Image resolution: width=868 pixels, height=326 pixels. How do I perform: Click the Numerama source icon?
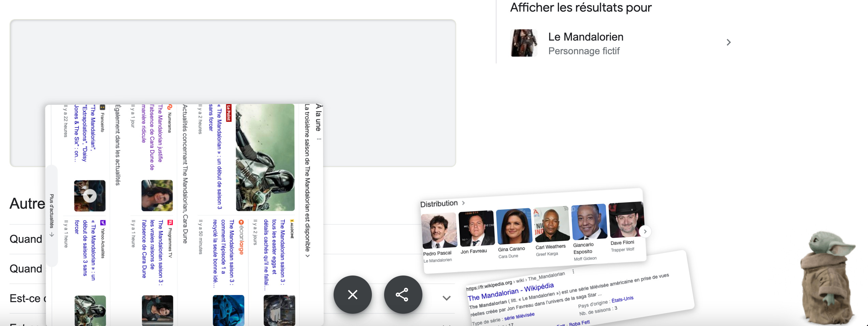(x=170, y=107)
